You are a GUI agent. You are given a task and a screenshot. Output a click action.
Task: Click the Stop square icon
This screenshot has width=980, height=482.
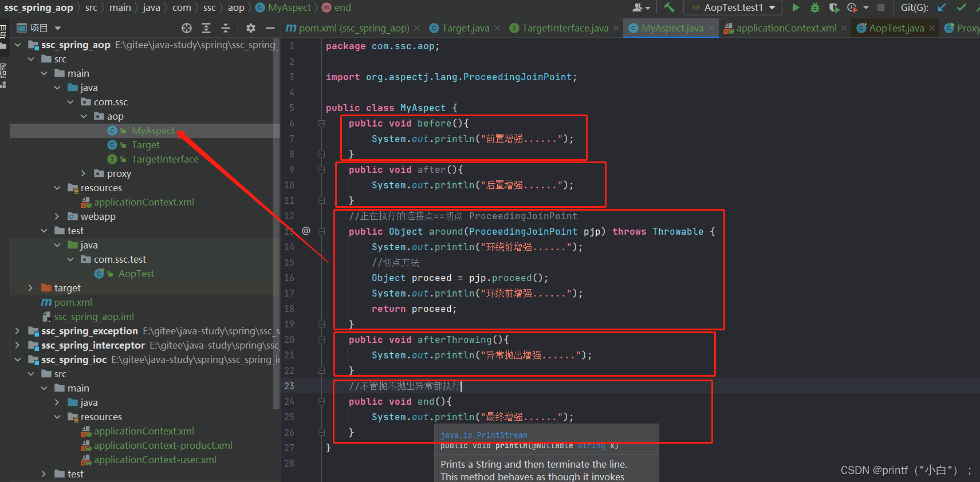881,7
